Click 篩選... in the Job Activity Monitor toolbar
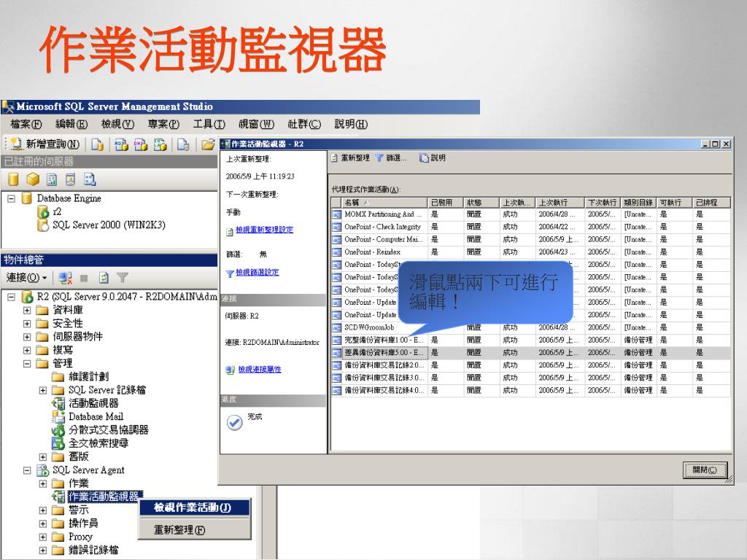The height and width of the screenshot is (560, 747). click(390, 158)
